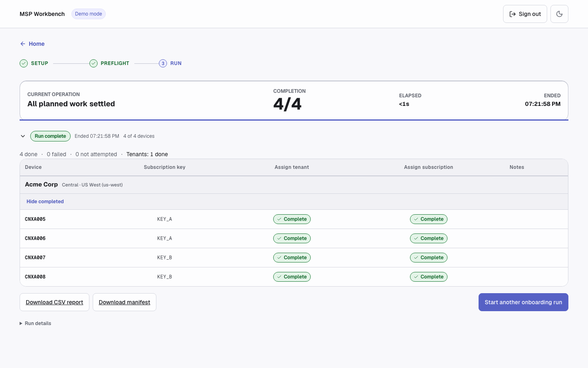This screenshot has height=368, width=588.
Task: Click the Assign subscription Complete badge for CNXA008
Action: pyautogui.click(x=429, y=277)
